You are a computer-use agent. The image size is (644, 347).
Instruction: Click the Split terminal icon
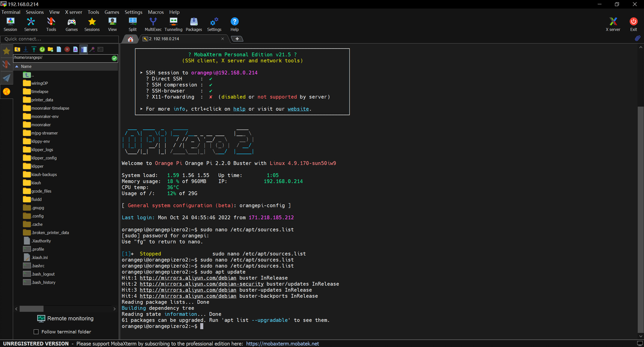132,24
